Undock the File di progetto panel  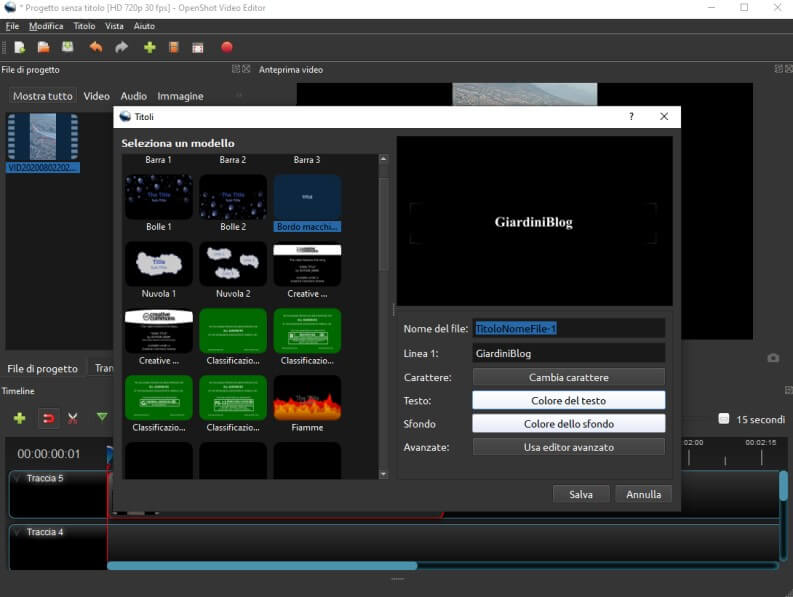[236, 69]
